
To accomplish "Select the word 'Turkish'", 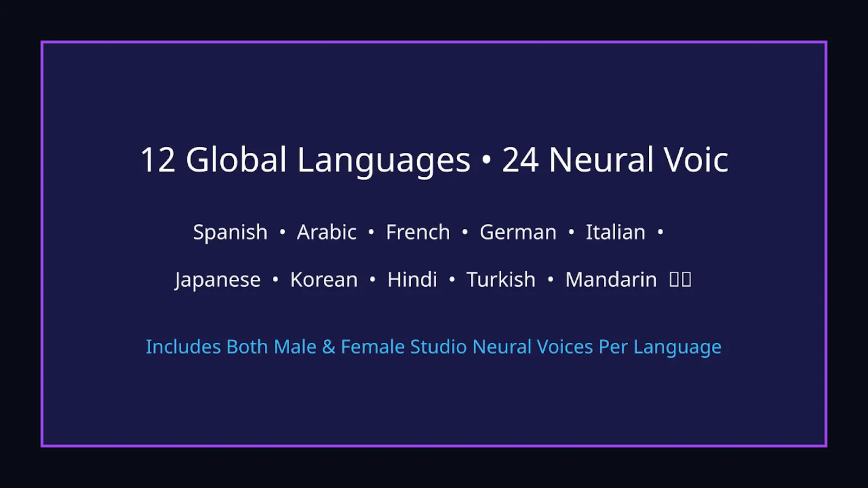I will click(x=501, y=280).
